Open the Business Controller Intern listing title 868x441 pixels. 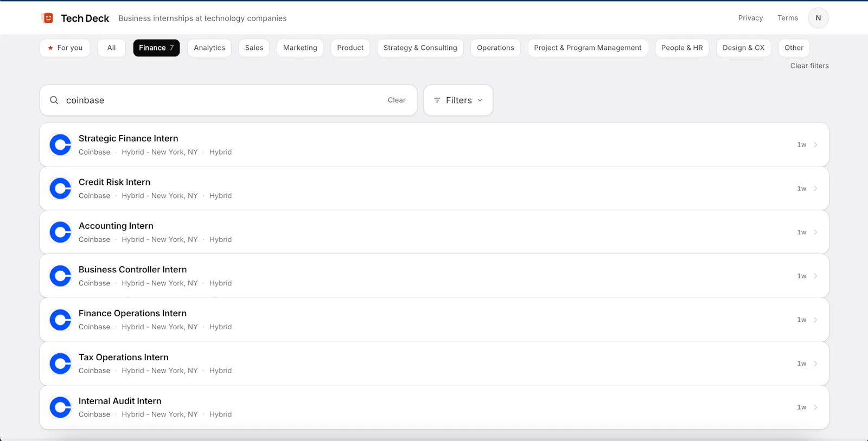(x=132, y=270)
